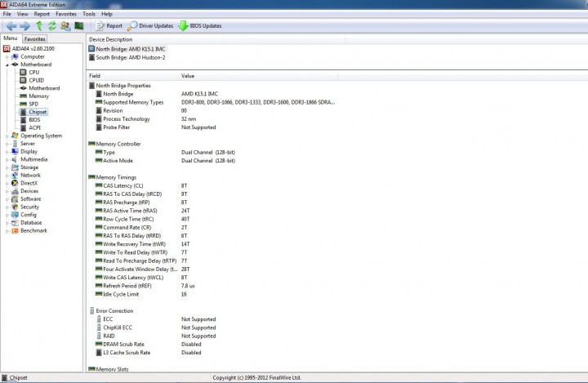Select the Idle Cycle Limit row

[x=141, y=294]
